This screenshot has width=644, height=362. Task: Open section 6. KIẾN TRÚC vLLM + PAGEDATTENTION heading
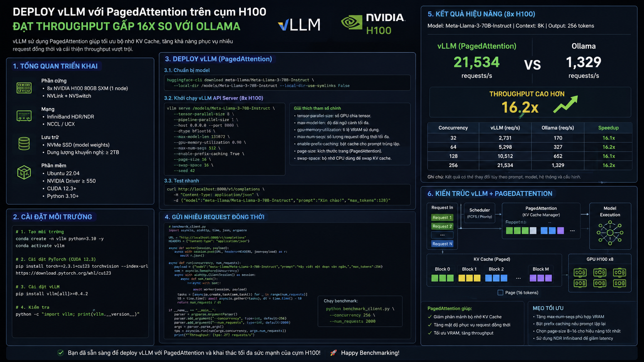[x=490, y=194]
